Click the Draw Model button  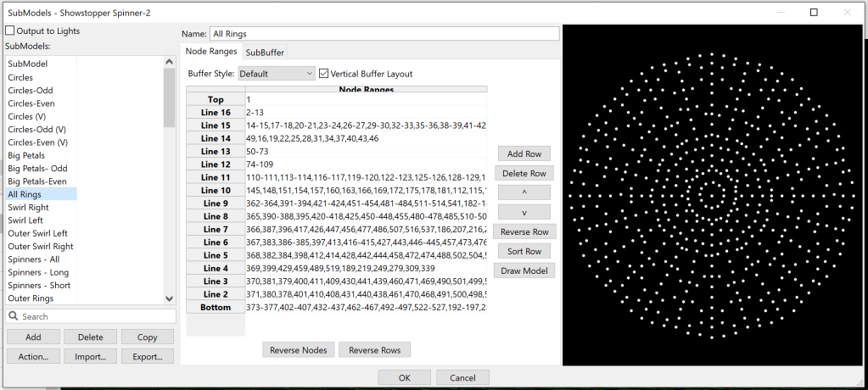pos(525,270)
